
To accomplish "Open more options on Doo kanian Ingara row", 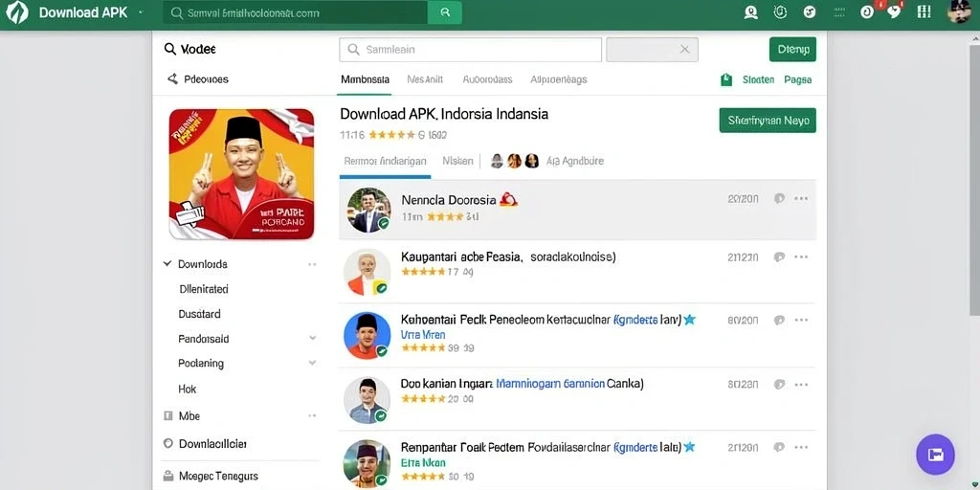I will pyautogui.click(x=801, y=385).
